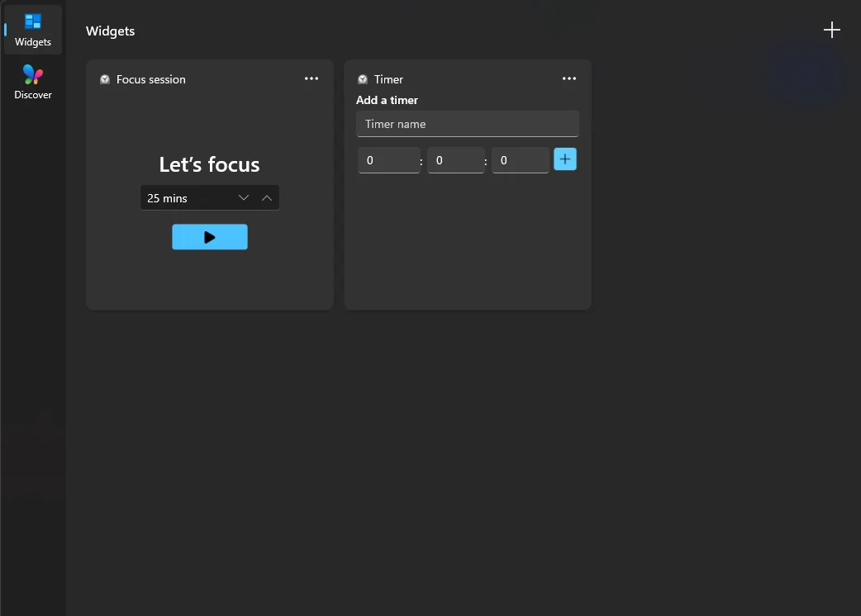The height and width of the screenshot is (616, 861).
Task: Click the add widget plus icon
Action: click(831, 31)
